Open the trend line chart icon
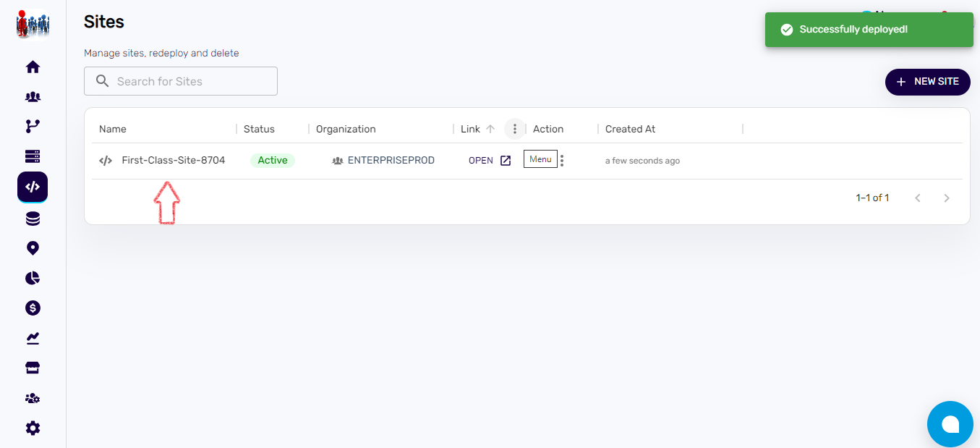 pyautogui.click(x=33, y=338)
